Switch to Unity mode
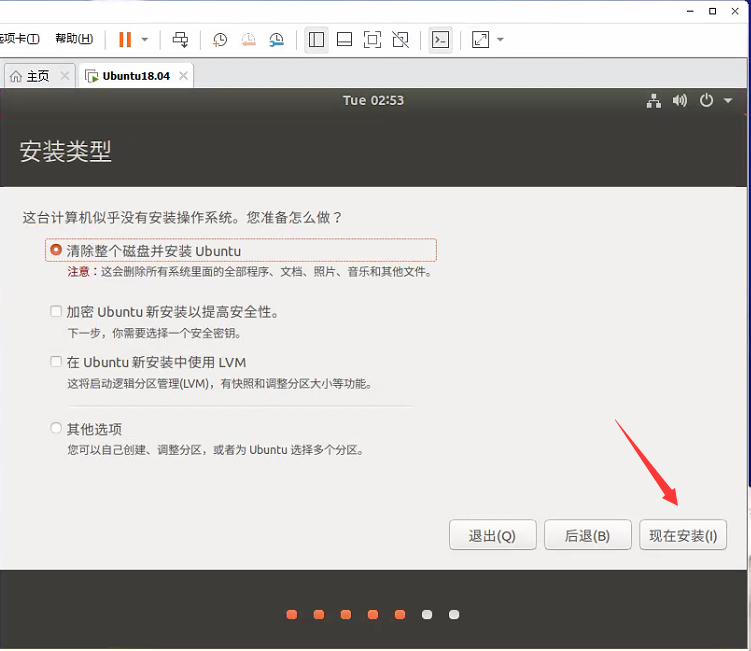This screenshot has width=751, height=651. click(x=400, y=39)
